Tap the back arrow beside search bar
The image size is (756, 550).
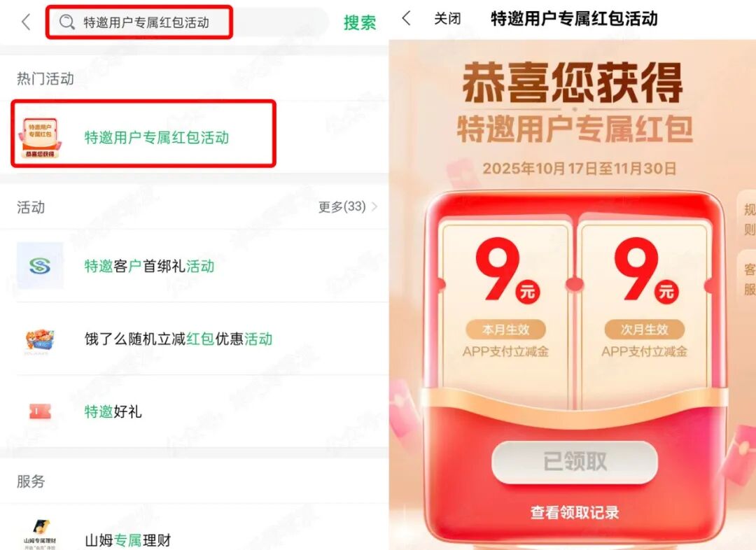tap(26, 22)
